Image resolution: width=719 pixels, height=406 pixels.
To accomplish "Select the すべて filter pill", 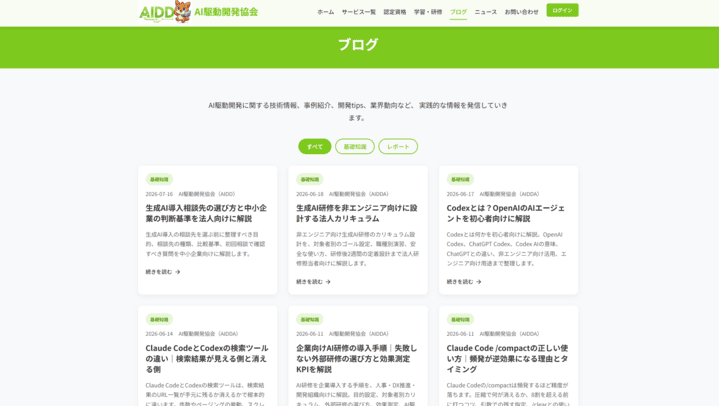I will [315, 146].
